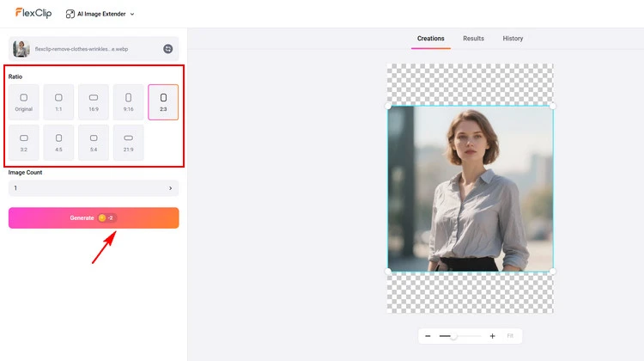The height and width of the screenshot is (361, 644).
Task: Click the replace image swap icon
Action: 168,49
